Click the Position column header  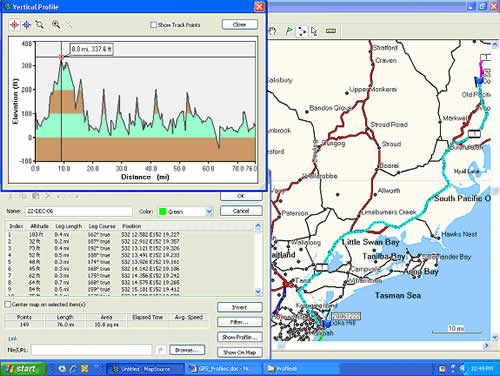[132, 226]
